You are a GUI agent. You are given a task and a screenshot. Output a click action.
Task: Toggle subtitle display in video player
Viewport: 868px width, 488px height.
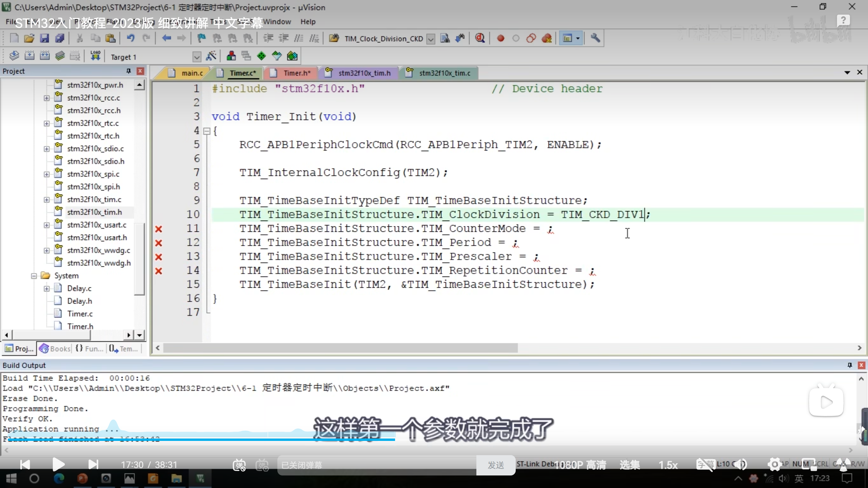[706, 464]
